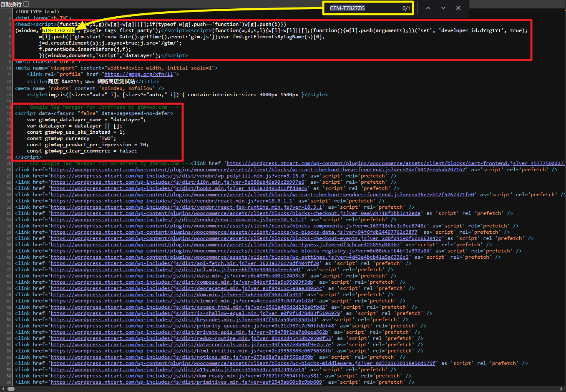Follow the wc-blocks-data.js link
The width and height of the screenshot is (566, 392).
234,232
